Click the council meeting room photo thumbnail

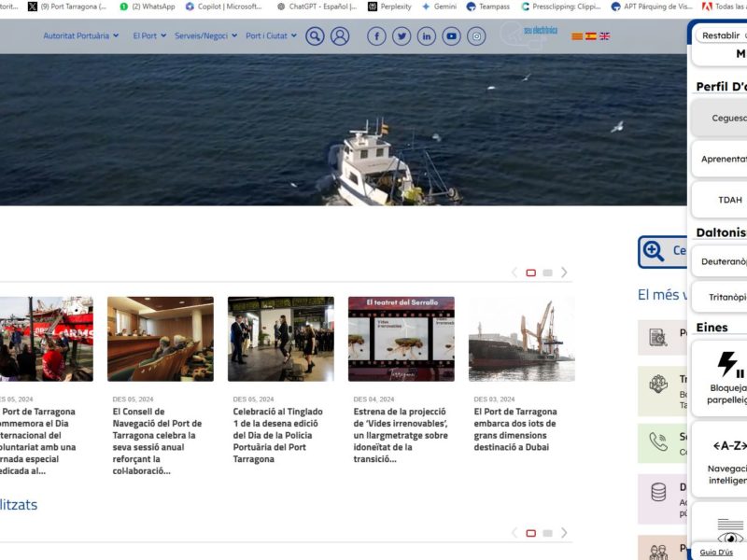[x=161, y=339]
